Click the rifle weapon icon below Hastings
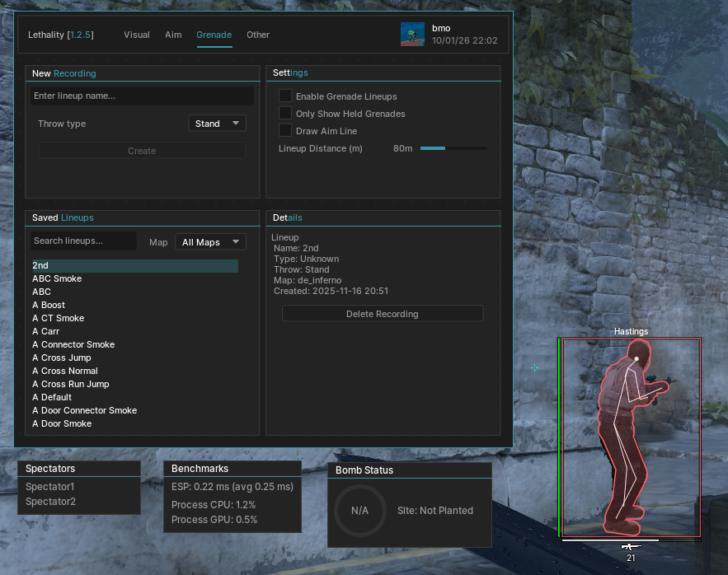The image size is (728, 575). (x=631, y=547)
